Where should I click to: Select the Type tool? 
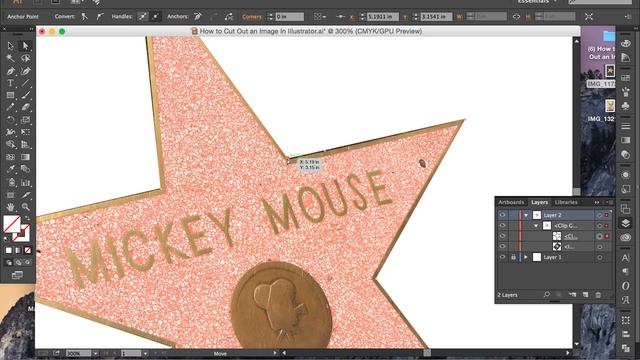click(11, 83)
